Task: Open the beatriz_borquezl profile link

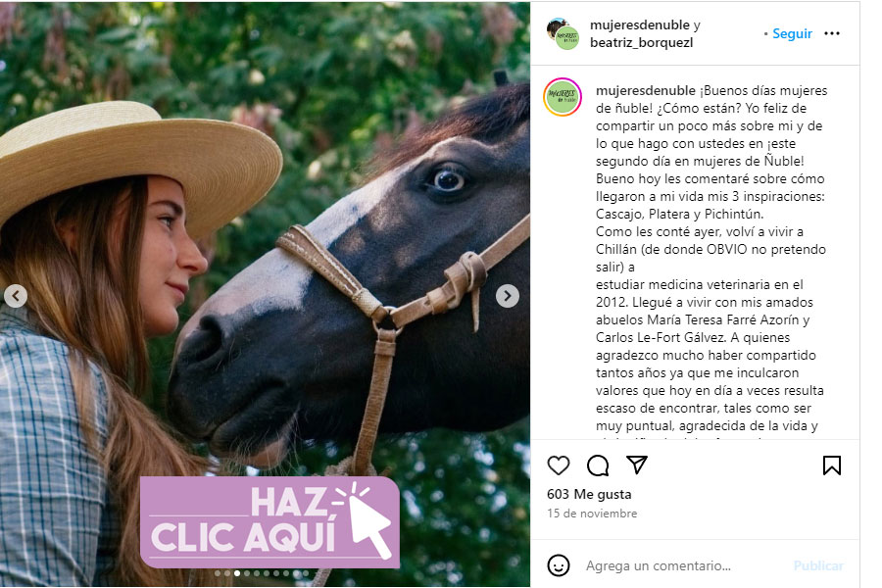Action: point(641,43)
